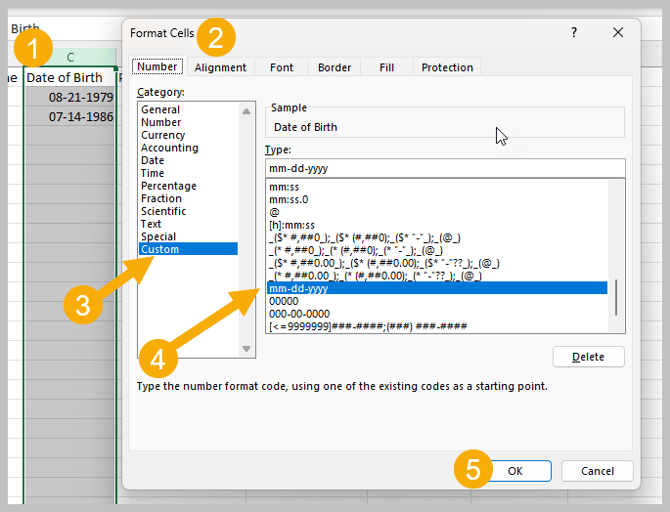Select column C header in spreadsheet
The height and width of the screenshot is (512, 670).
click(70, 56)
